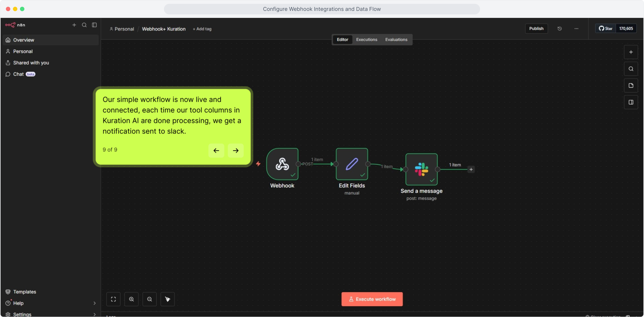Add a node with canvas plus button
The width and height of the screenshot is (644, 317).
[631, 52]
